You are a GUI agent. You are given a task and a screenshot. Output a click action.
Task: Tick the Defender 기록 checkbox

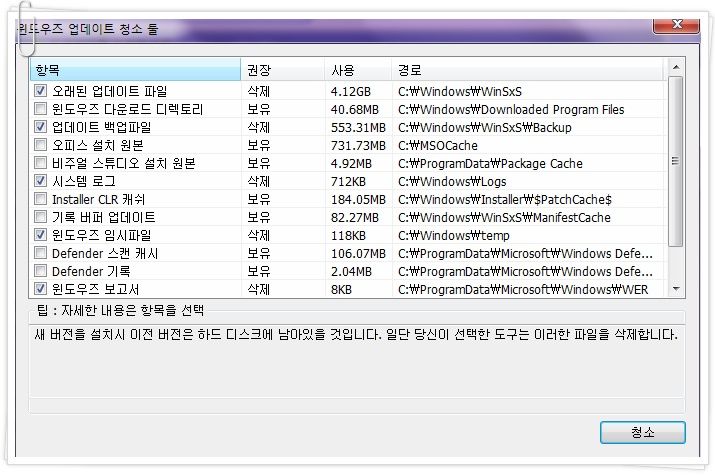(x=41, y=271)
